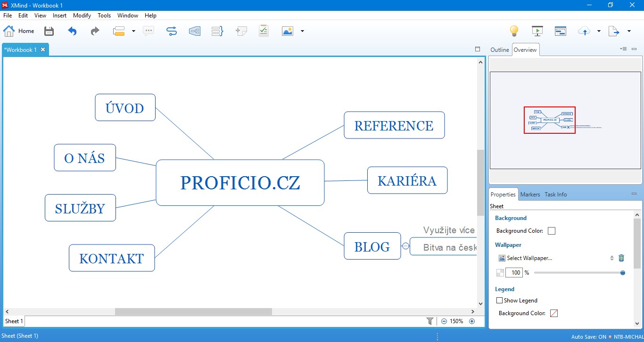Switch to the Outline tab
The image size is (644, 342).
(x=500, y=50)
